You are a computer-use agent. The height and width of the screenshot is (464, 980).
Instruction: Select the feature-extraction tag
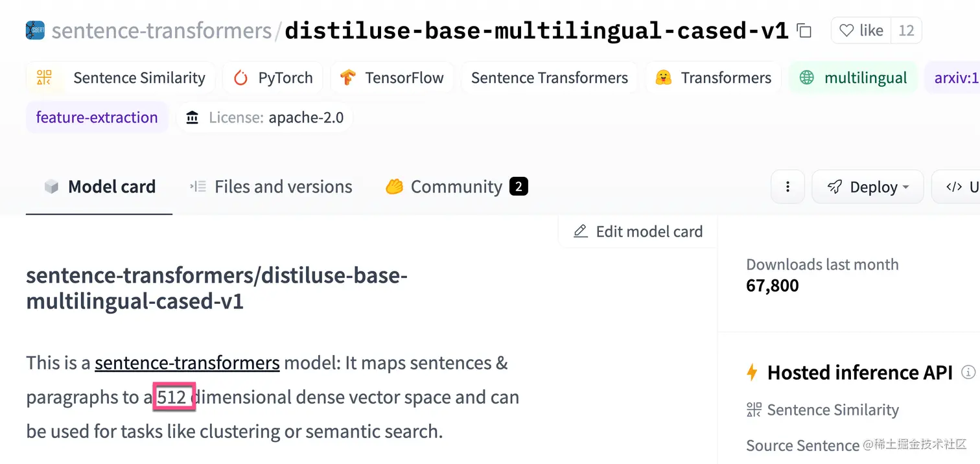(x=97, y=117)
